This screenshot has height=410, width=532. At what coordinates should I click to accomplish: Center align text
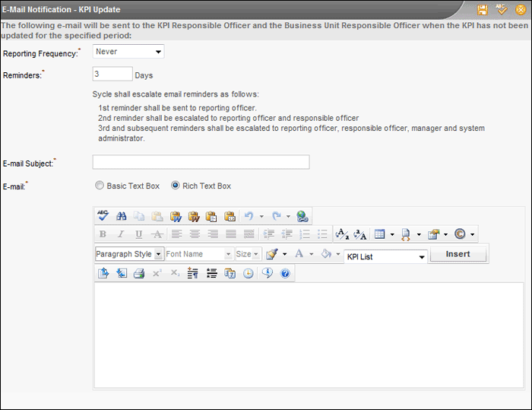195,234
